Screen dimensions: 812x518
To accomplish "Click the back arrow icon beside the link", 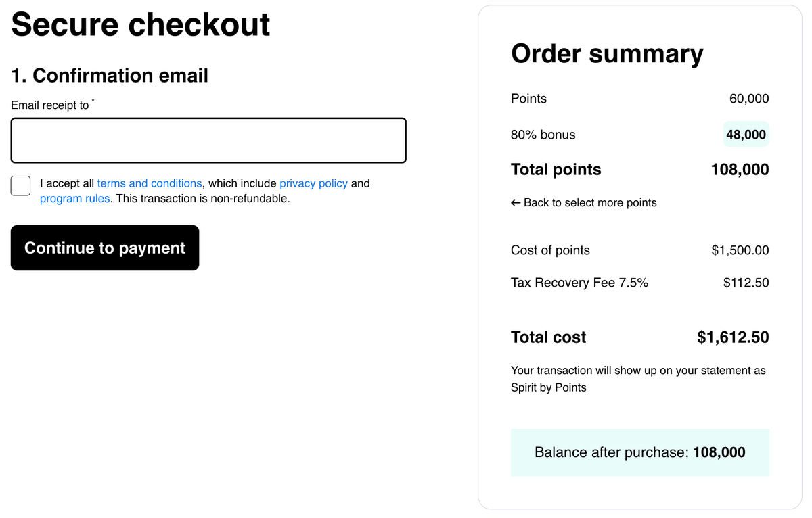I will coord(516,202).
